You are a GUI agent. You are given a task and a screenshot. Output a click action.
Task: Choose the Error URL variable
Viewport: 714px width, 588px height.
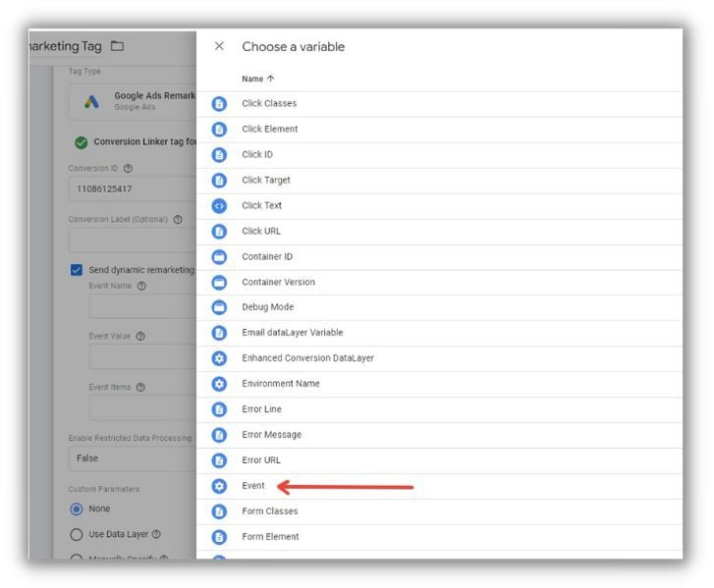click(439, 460)
